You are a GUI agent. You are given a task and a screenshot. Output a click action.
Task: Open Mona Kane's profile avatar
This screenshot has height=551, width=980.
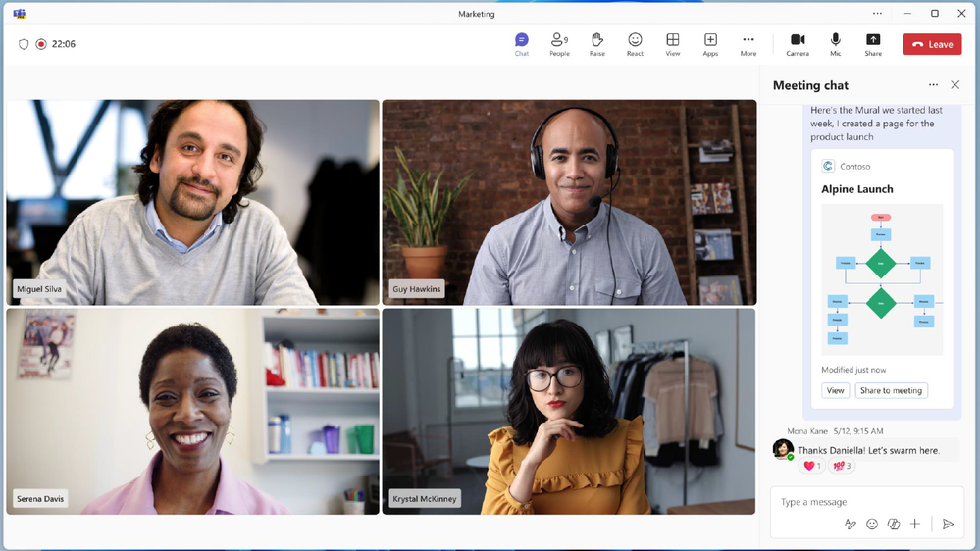(x=783, y=449)
